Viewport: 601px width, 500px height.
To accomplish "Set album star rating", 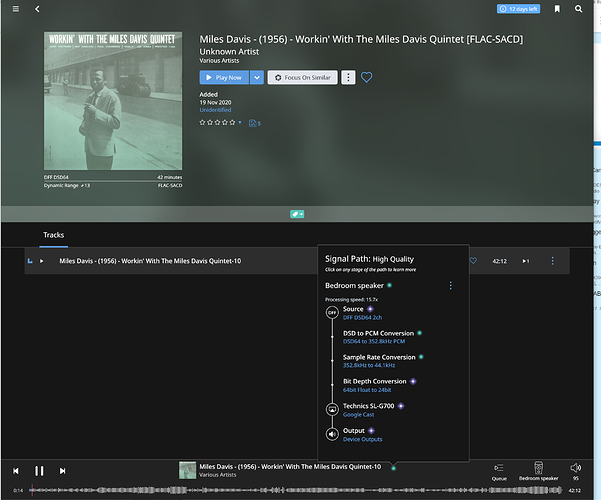I will pyautogui.click(x=217, y=123).
